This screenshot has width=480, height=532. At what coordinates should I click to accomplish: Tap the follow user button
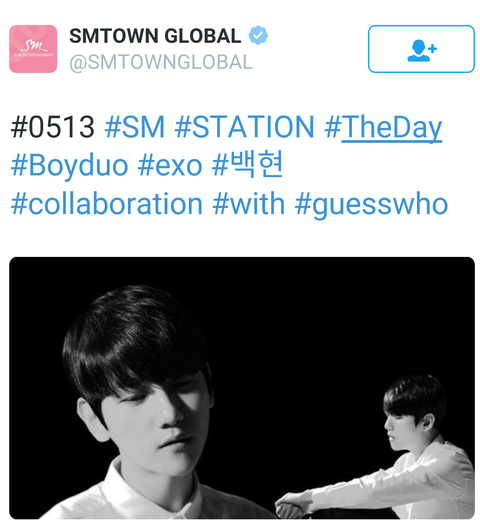[421, 49]
